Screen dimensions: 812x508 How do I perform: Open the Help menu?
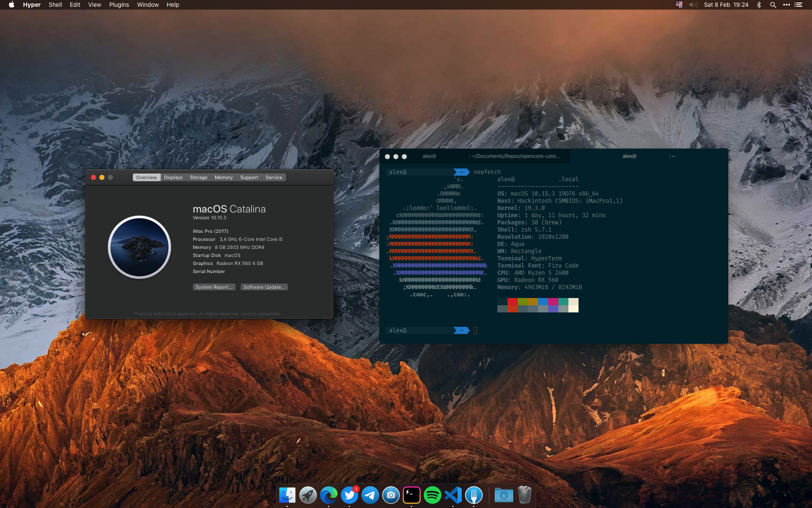(x=173, y=5)
